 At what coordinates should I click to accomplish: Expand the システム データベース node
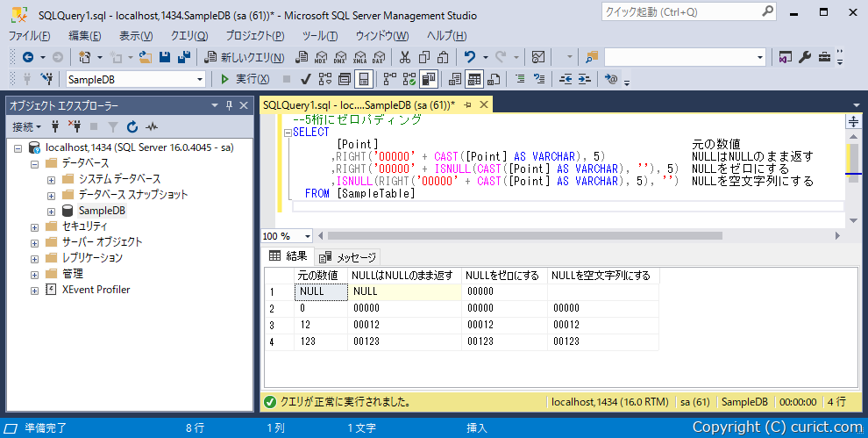51,180
